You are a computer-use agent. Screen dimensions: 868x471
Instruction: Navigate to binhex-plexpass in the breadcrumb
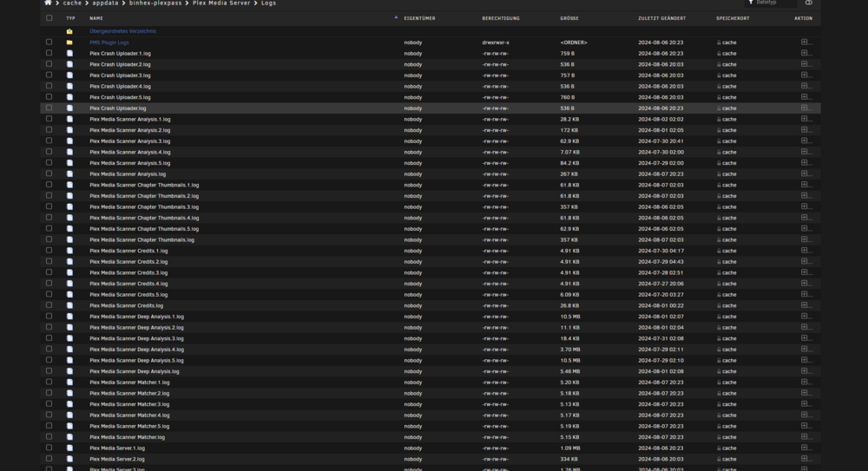tap(155, 3)
